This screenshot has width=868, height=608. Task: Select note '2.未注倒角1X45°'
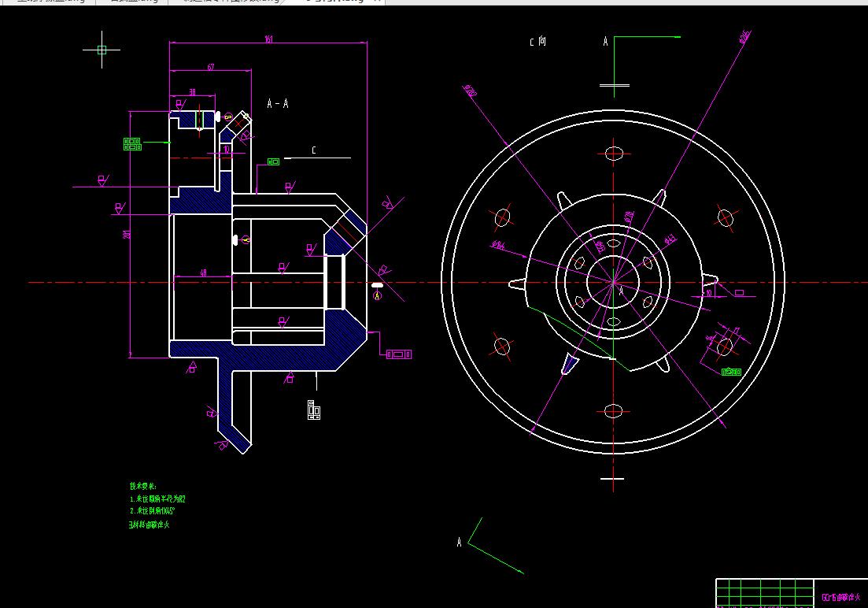click(153, 511)
